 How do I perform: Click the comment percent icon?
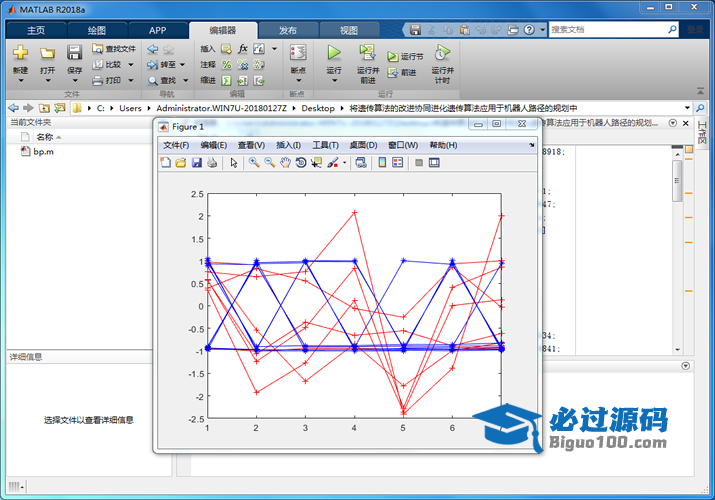point(226,65)
